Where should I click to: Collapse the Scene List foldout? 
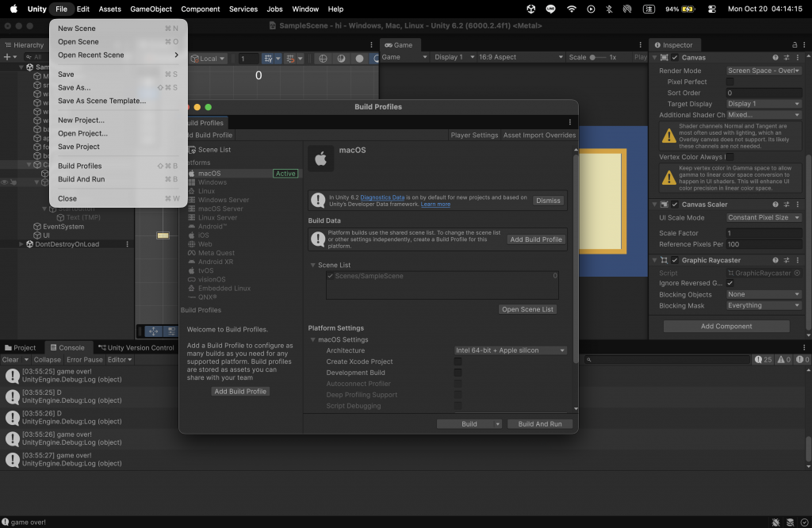[x=312, y=265]
